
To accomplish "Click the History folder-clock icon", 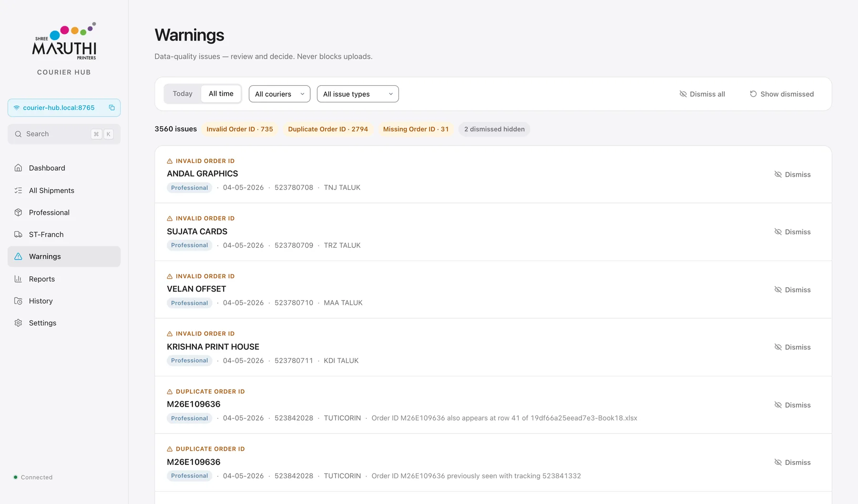I will point(18,301).
